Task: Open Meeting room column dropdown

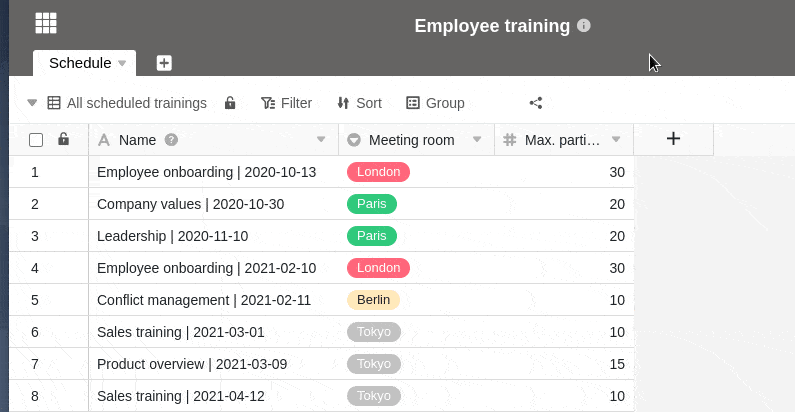Action: tap(477, 140)
